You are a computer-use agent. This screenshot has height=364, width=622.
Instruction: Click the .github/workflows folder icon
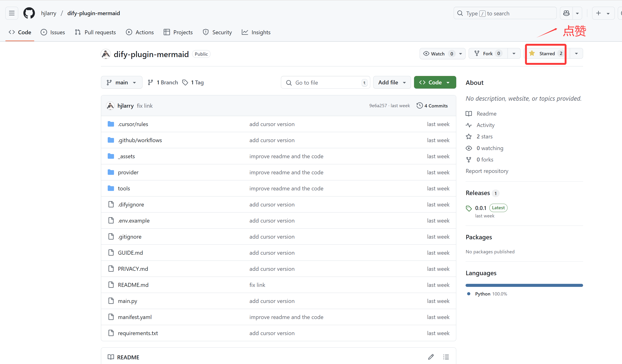point(111,140)
